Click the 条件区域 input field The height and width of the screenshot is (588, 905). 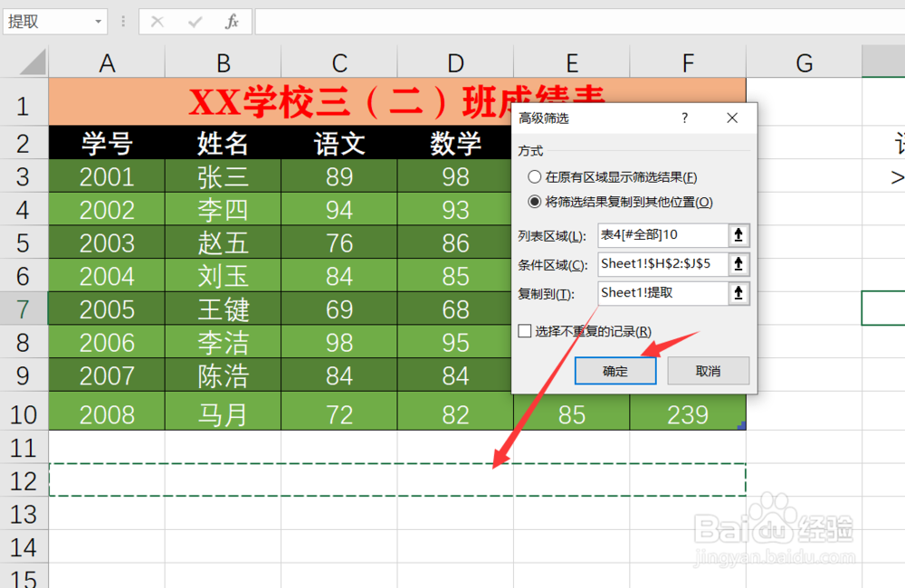[662, 264]
